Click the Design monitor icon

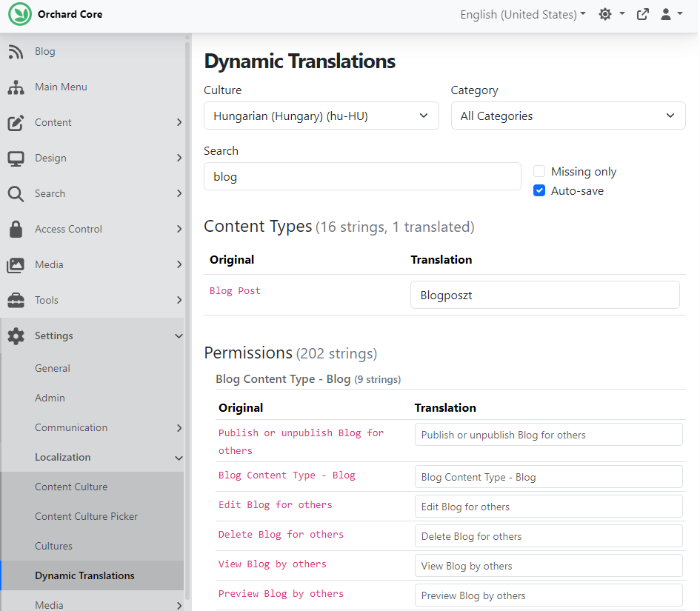(x=16, y=158)
